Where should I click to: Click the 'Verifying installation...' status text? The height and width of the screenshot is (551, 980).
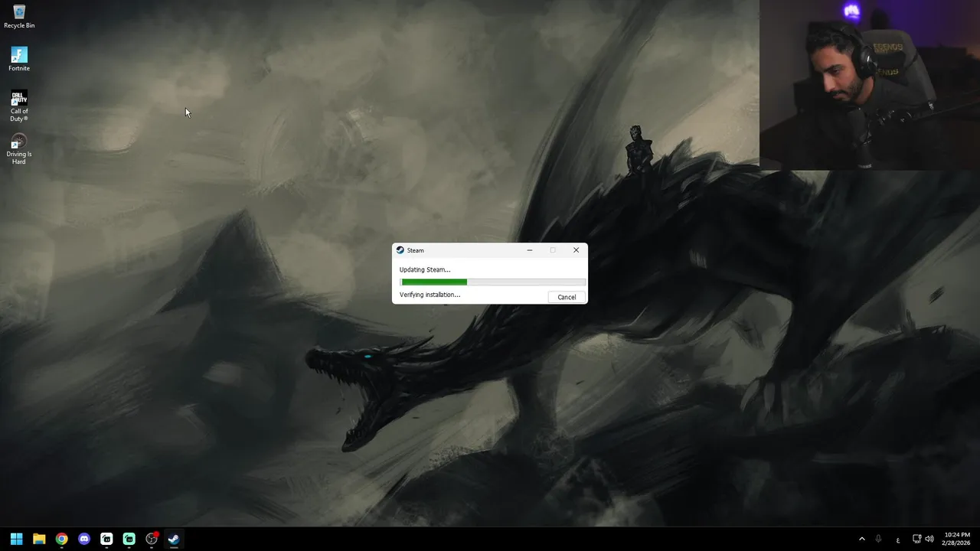pos(430,295)
